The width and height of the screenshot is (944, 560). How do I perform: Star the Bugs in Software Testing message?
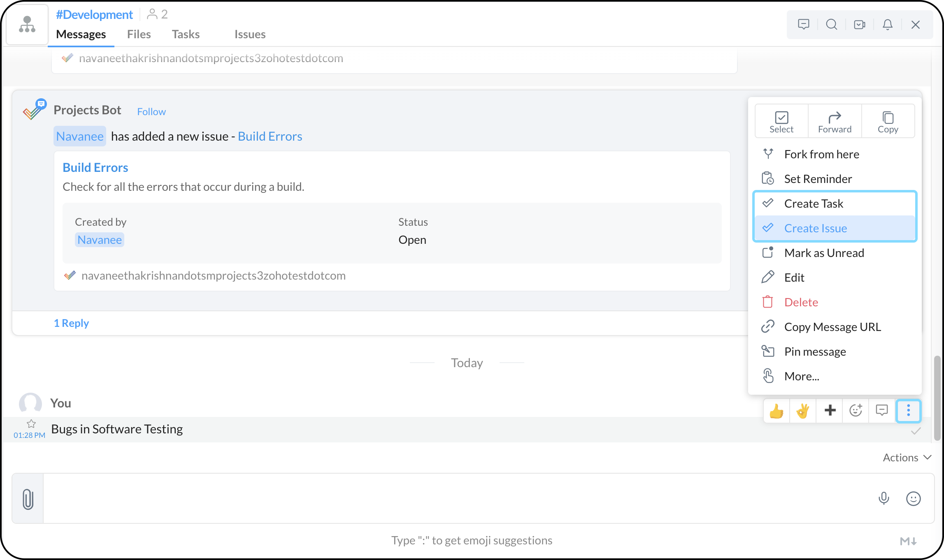(31, 423)
